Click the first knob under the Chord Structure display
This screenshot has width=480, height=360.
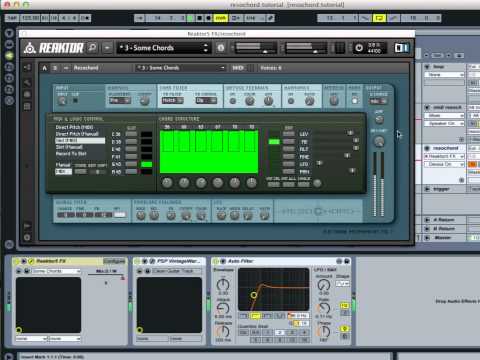(x=167, y=183)
